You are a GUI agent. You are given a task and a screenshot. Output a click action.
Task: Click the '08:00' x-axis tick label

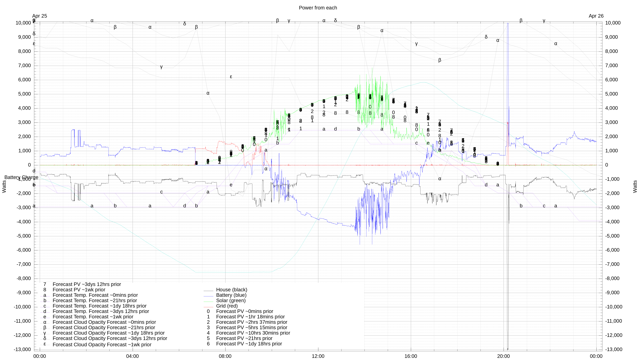tap(225, 356)
